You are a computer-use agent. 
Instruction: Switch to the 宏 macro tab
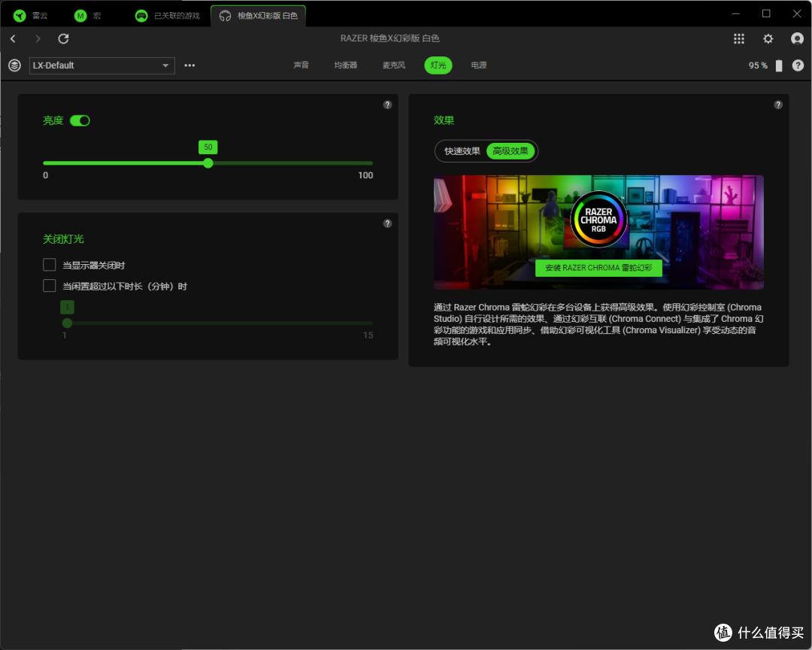tap(87, 16)
